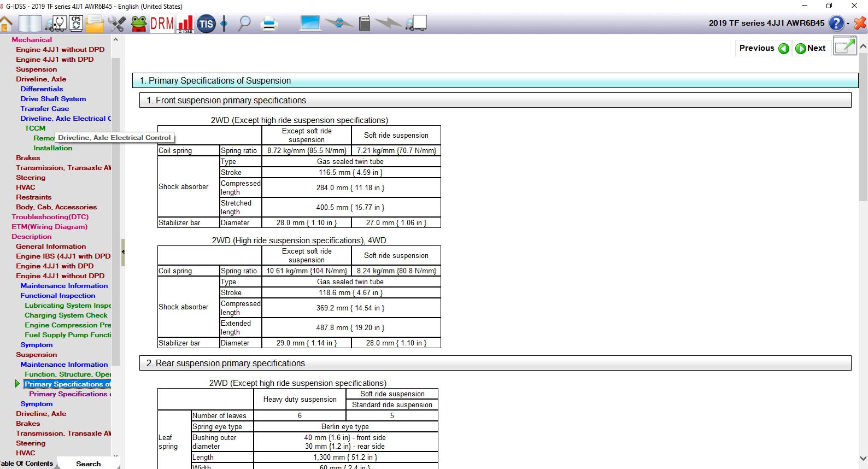Viewport: 868px width, 469px height.
Task: Open the Fuel Supply Pump Function item
Action: point(68,335)
